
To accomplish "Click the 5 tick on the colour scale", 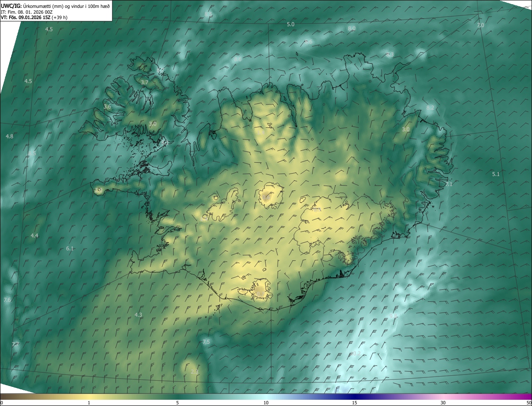I will (x=177, y=403).
